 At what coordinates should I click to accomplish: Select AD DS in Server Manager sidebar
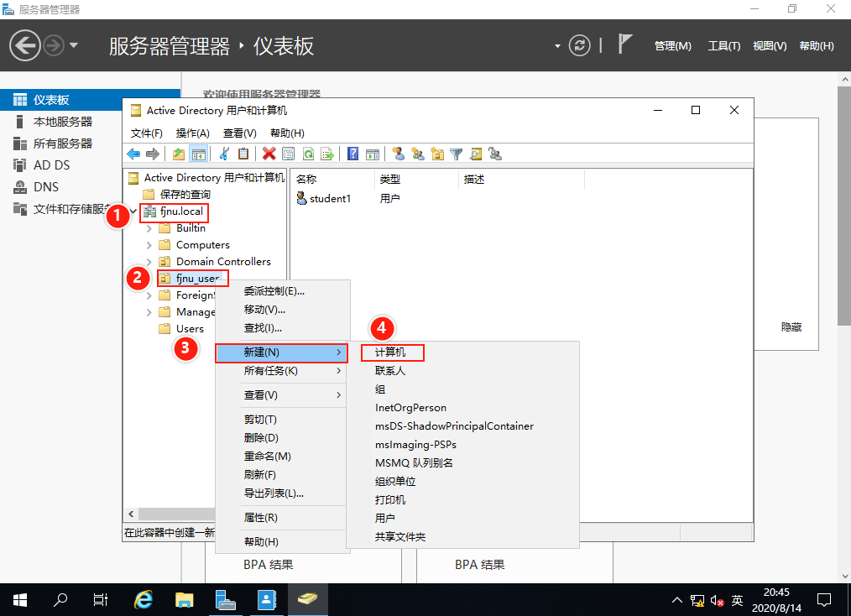click(x=51, y=165)
